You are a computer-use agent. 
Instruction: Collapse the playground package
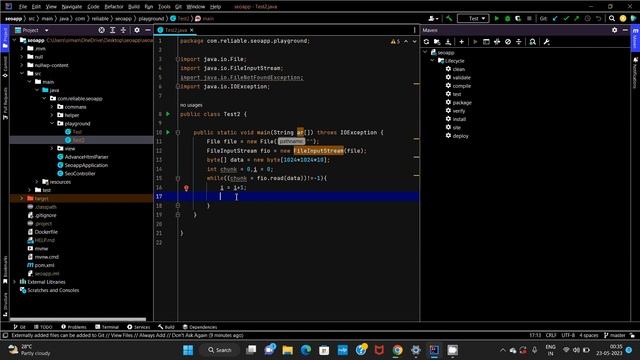52,123
